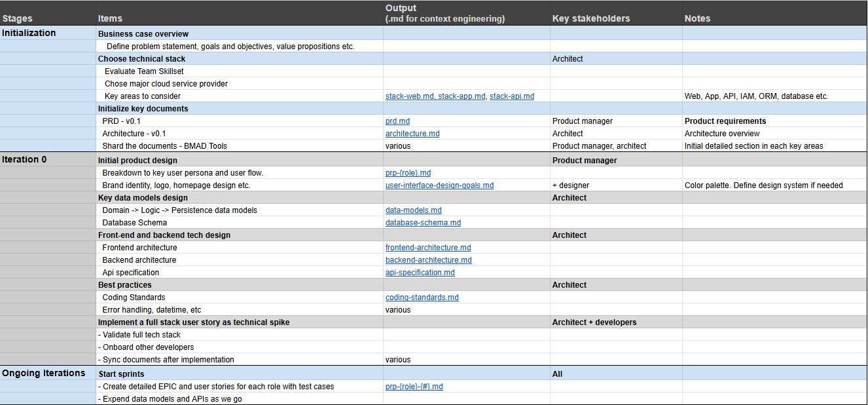Open the prp-{role}.md link
Image resolution: width=868 pixels, height=405 pixels.
coord(408,173)
